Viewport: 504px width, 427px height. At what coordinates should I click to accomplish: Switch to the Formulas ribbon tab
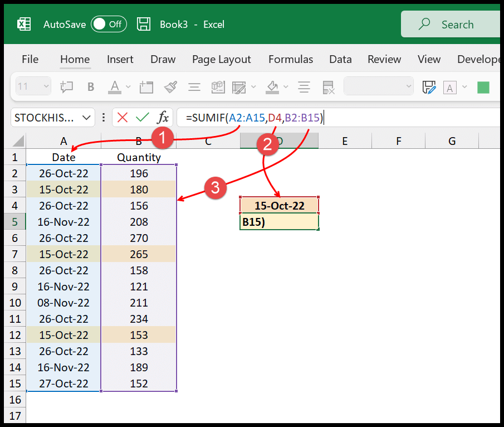[x=290, y=59]
